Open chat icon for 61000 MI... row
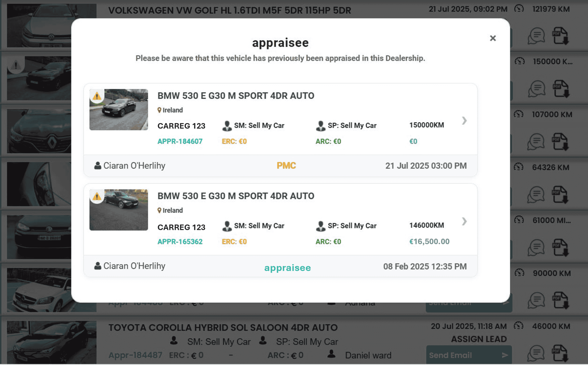The width and height of the screenshot is (588, 365). coord(536,248)
